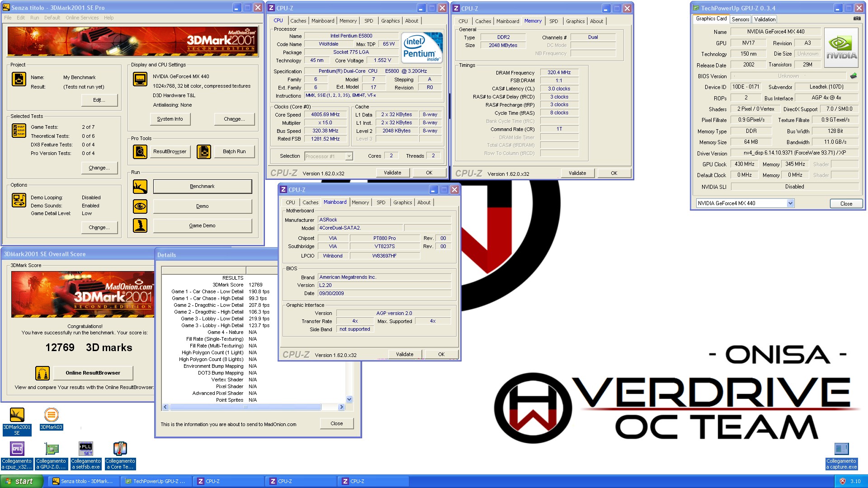Click the Benchmark button

(202, 186)
